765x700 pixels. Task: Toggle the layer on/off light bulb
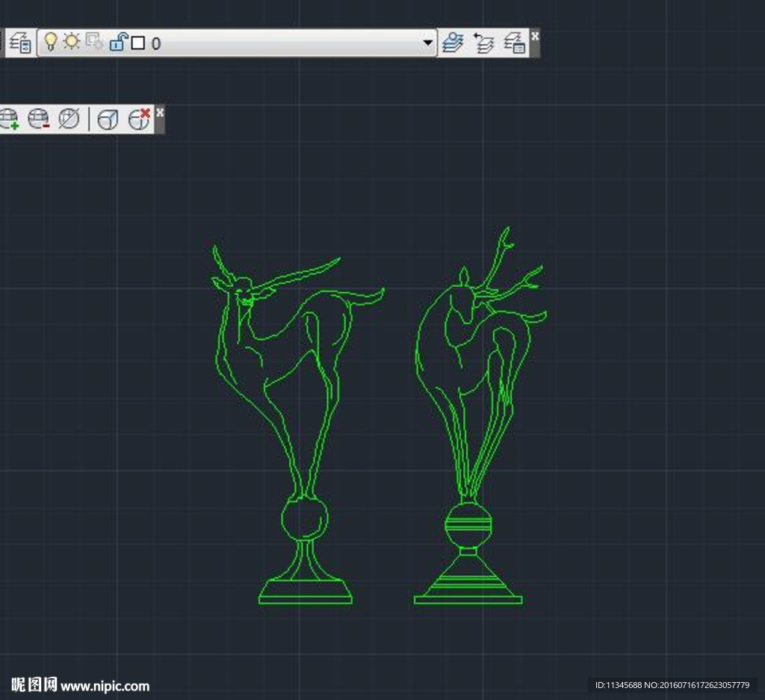pyautogui.click(x=50, y=43)
